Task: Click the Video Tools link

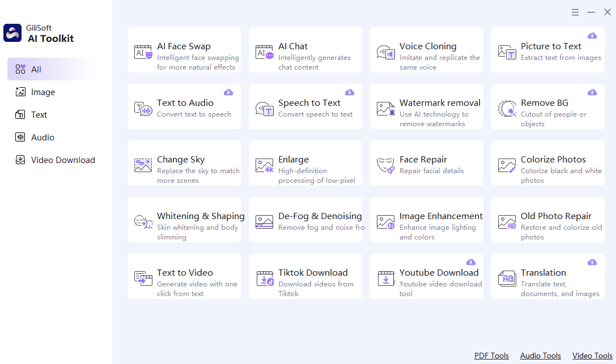Action: [592, 356]
